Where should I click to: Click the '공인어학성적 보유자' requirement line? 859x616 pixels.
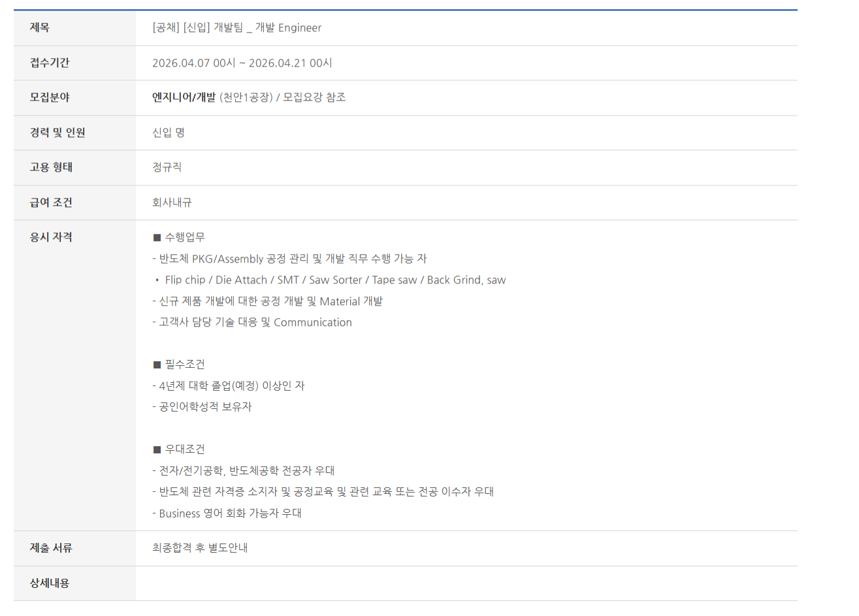tap(203, 406)
